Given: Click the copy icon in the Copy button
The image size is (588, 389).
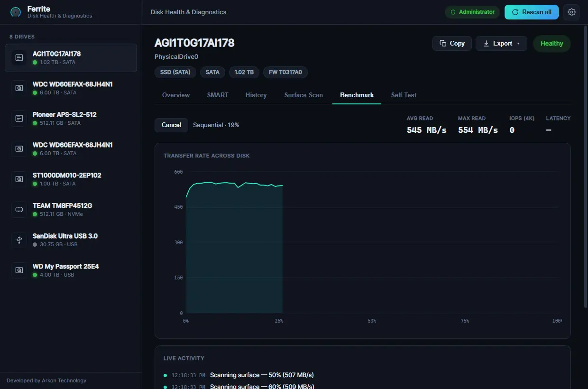Looking at the screenshot, I should tap(443, 43).
